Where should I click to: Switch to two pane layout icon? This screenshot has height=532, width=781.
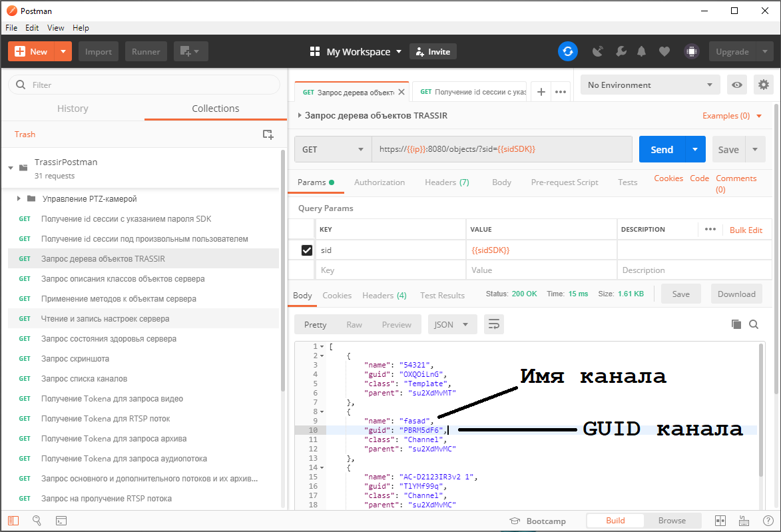[720, 521]
